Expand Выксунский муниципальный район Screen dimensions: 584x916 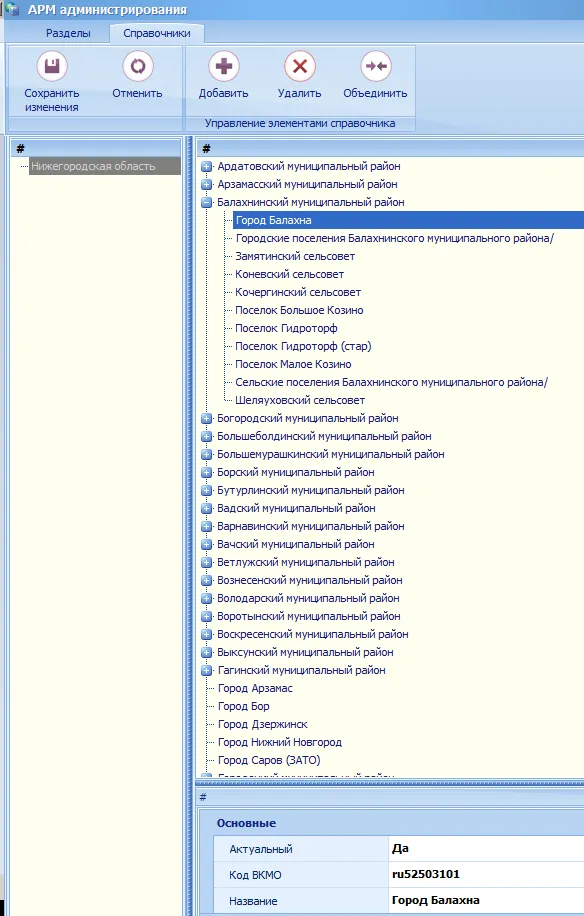(206, 653)
